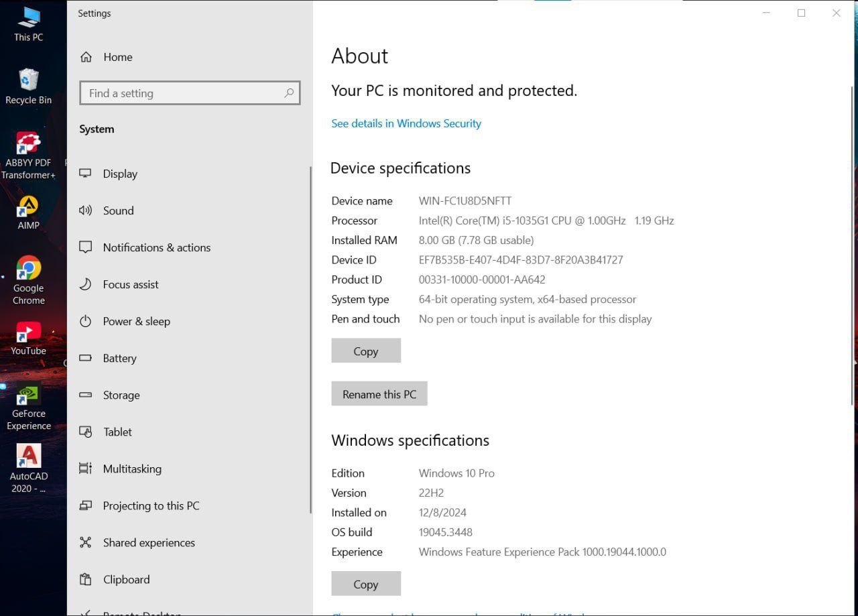Image resolution: width=858 pixels, height=616 pixels.
Task: Select the Google Chrome desktop shortcut
Action: pyautogui.click(x=28, y=280)
